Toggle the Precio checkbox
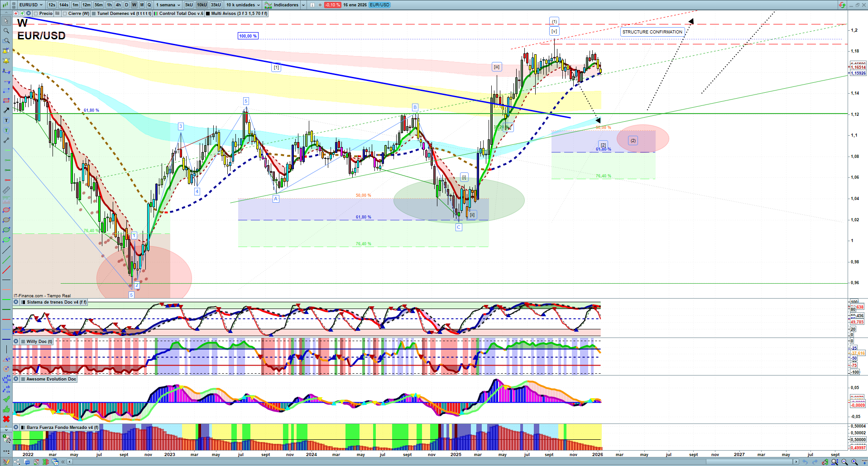Viewport: 868px width, 466px height. pos(36,14)
